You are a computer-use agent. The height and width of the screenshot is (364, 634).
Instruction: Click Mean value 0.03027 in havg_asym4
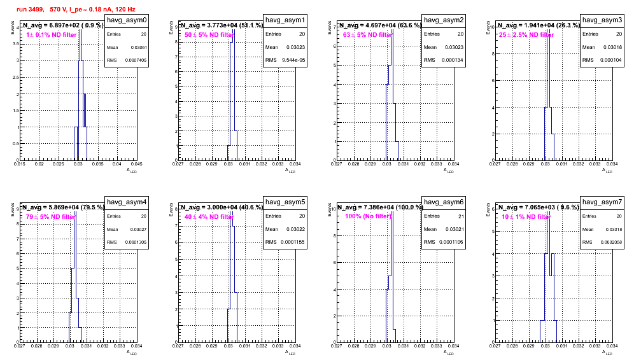pos(138,230)
